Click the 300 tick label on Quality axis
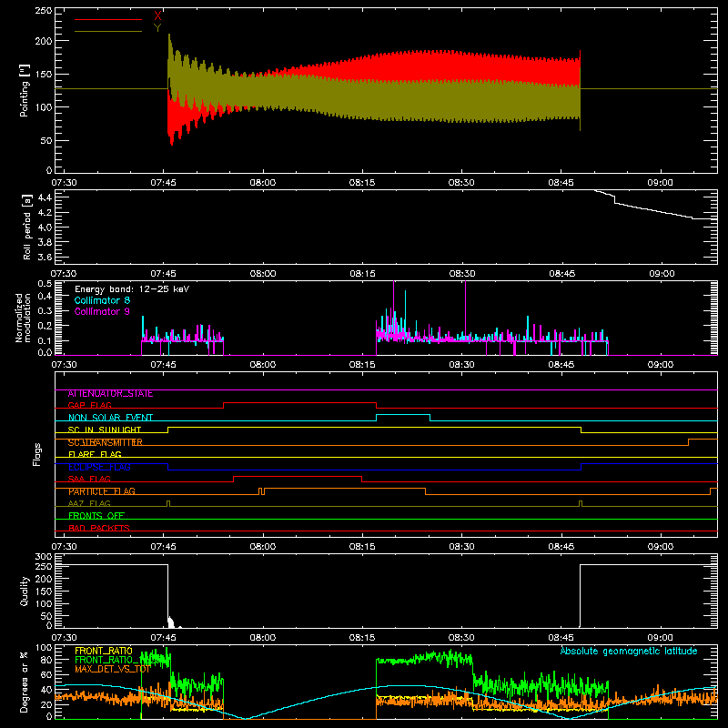 [44, 557]
